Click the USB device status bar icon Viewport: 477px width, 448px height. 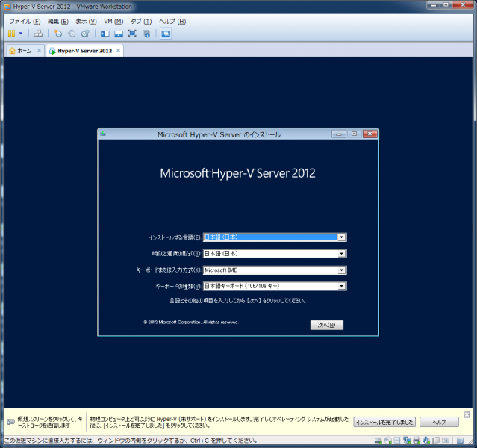pyautogui.click(x=436, y=440)
